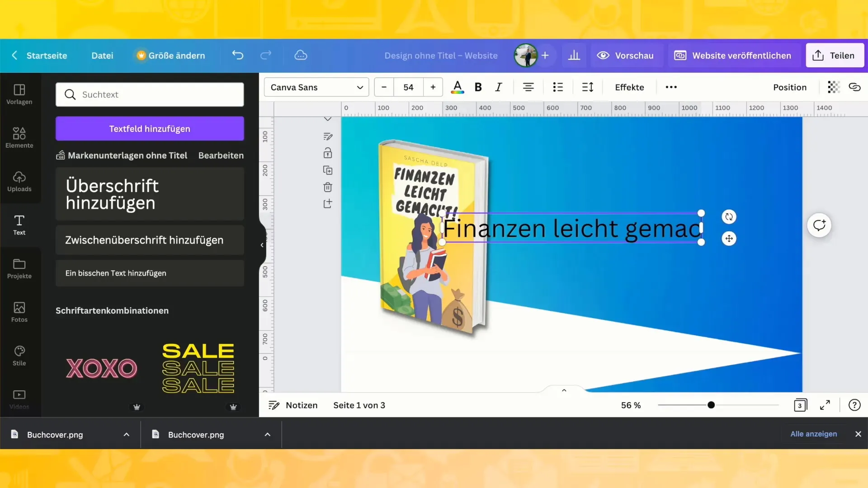868x488 pixels.
Task: Click the zoom slider handle
Action: tap(711, 405)
